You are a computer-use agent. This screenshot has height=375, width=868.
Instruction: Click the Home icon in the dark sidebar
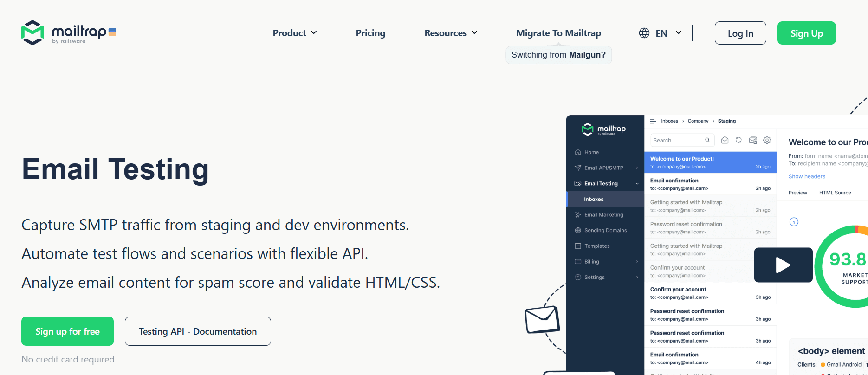(578, 152)
